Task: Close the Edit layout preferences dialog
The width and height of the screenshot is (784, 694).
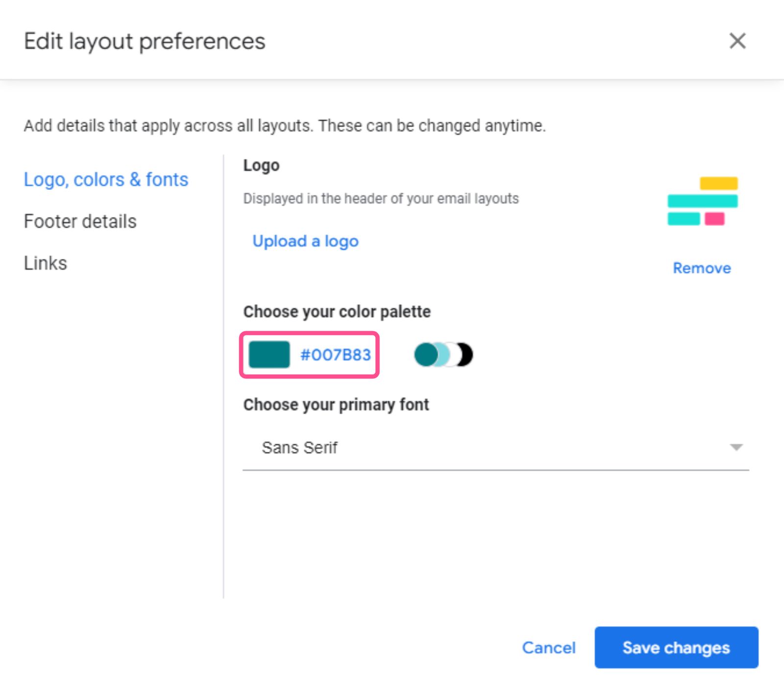Action: (x=737, y=42)
